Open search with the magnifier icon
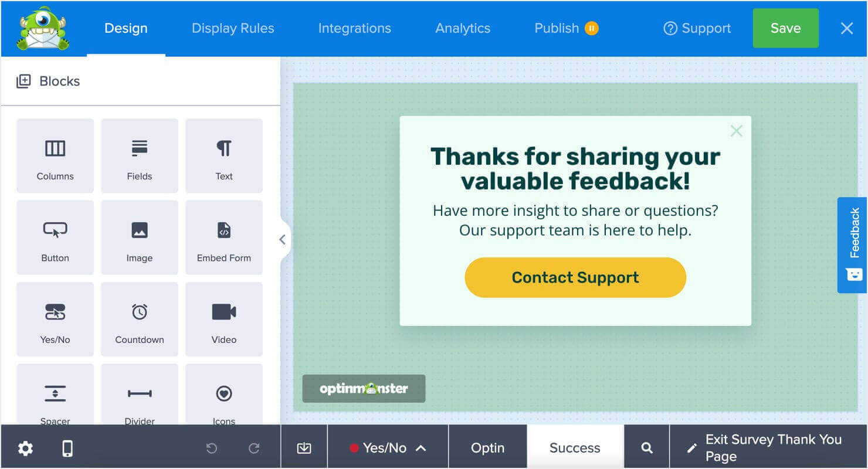This screenshot has width=868, height=469. 646,447
